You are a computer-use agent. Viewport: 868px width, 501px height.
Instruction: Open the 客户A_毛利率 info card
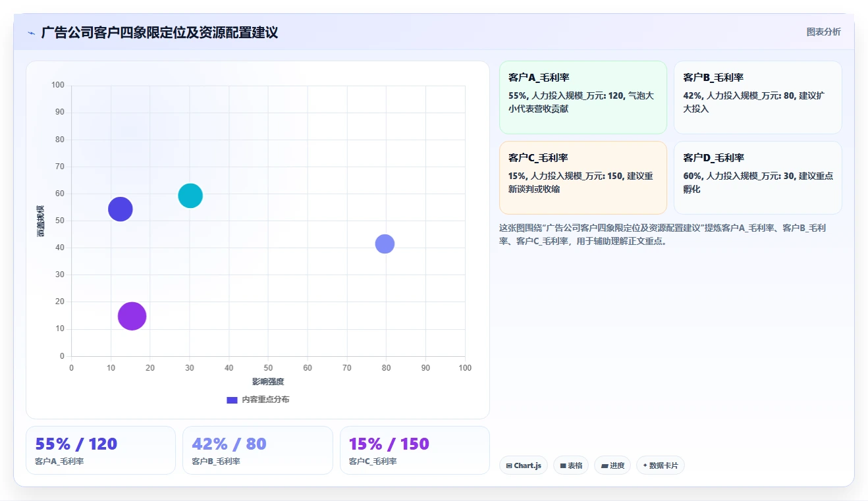click(583, 97)
